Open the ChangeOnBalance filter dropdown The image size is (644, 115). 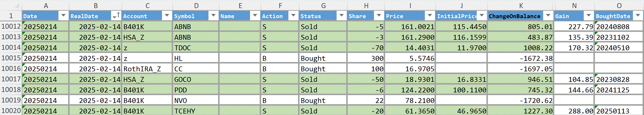pos(548,16)
